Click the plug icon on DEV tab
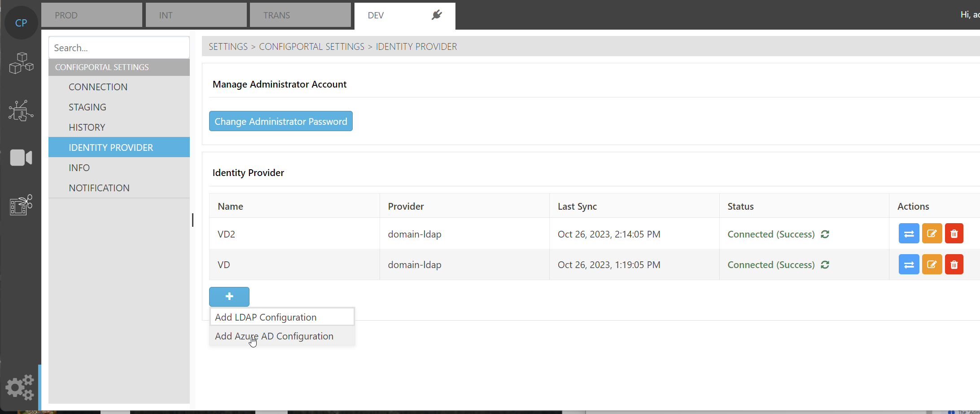Viewport: 980px width, 414px height. (x=436, y=15)
